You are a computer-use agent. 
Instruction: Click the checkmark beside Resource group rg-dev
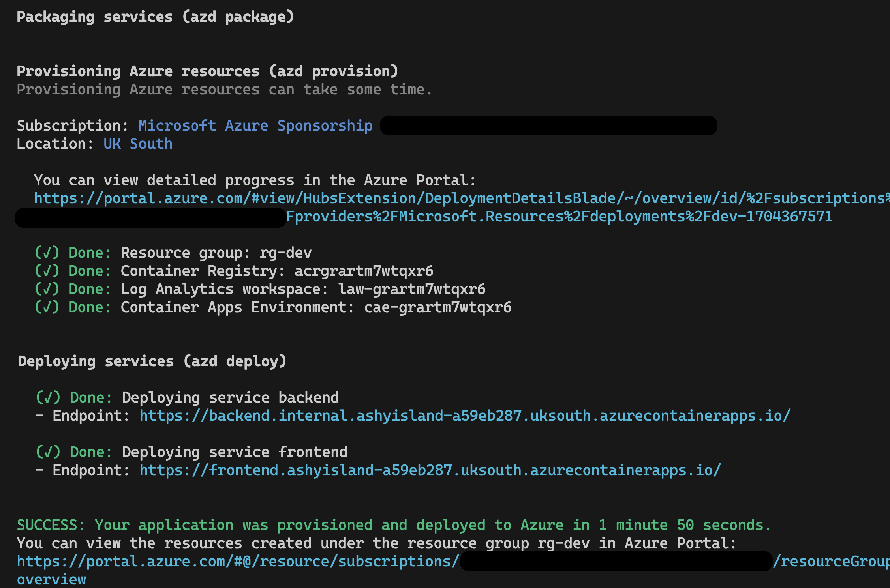coord(47,253)
